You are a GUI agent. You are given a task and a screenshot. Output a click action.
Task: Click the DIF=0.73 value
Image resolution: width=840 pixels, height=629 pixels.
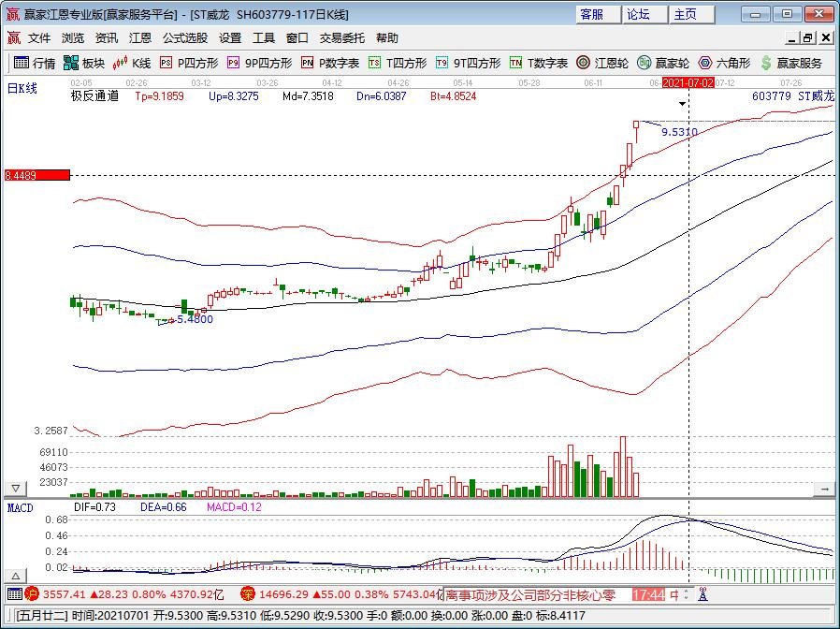point(94,507)
